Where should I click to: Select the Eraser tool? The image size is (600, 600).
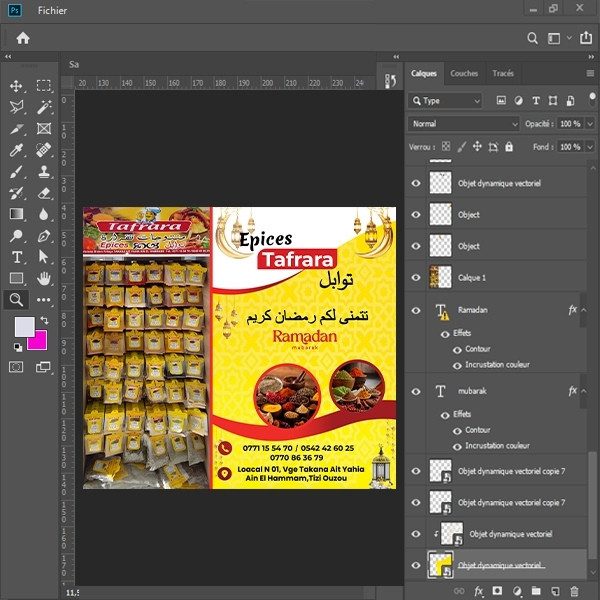[x=44, y=193]
